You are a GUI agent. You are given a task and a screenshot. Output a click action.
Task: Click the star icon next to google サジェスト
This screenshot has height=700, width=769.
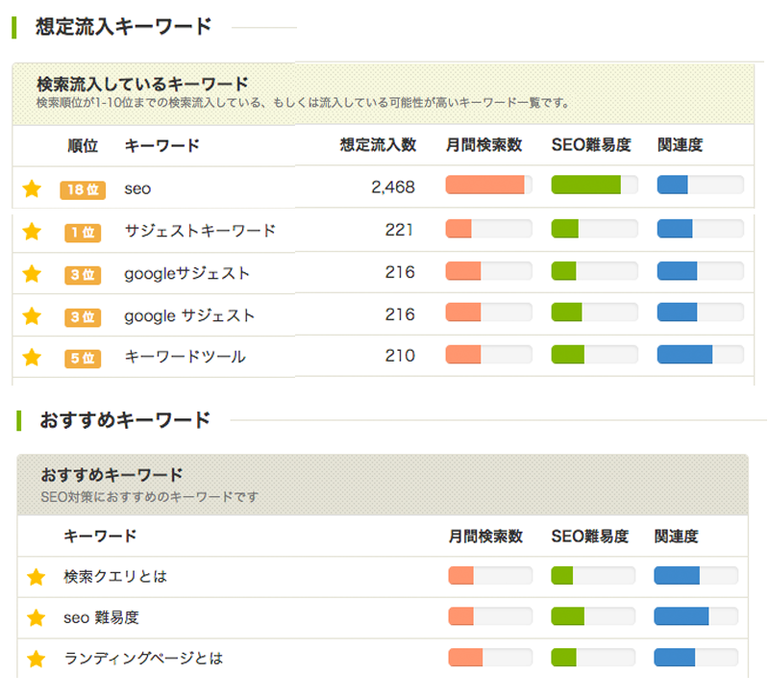pos(32,316)
